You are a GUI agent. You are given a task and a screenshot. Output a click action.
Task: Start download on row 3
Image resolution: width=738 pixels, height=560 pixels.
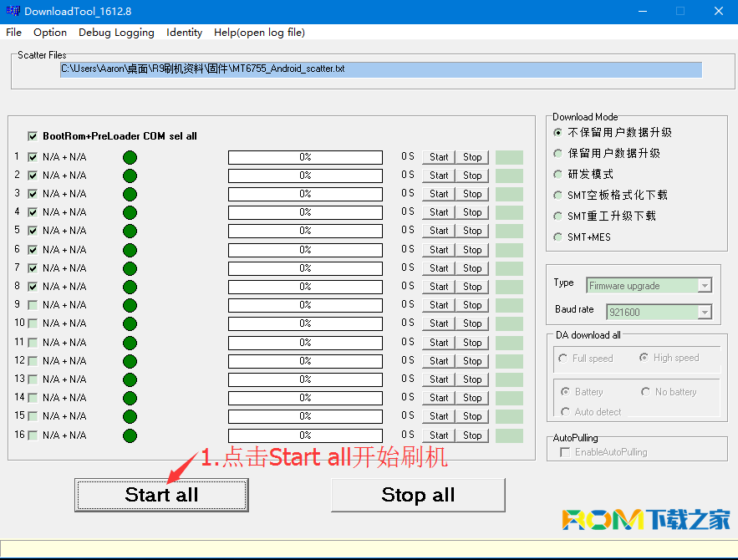click(439, 194)
